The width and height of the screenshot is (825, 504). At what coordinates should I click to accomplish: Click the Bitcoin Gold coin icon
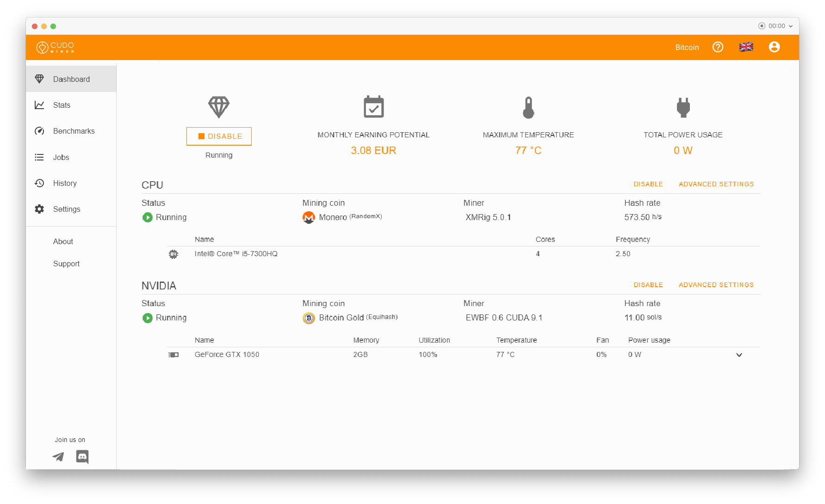click(x=309, y=318)
